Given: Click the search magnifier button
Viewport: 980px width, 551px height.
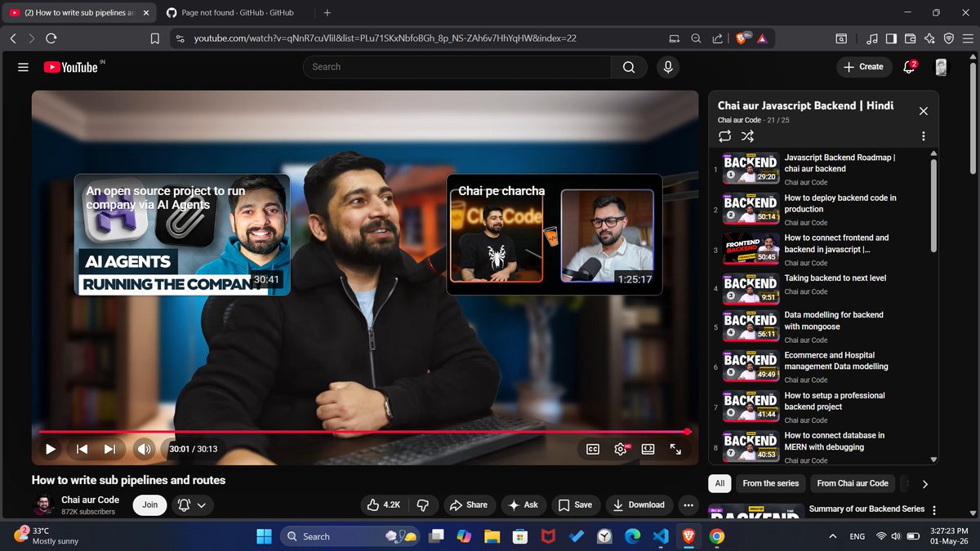Looking at the screenshot, I should click(x=629, y=67).
